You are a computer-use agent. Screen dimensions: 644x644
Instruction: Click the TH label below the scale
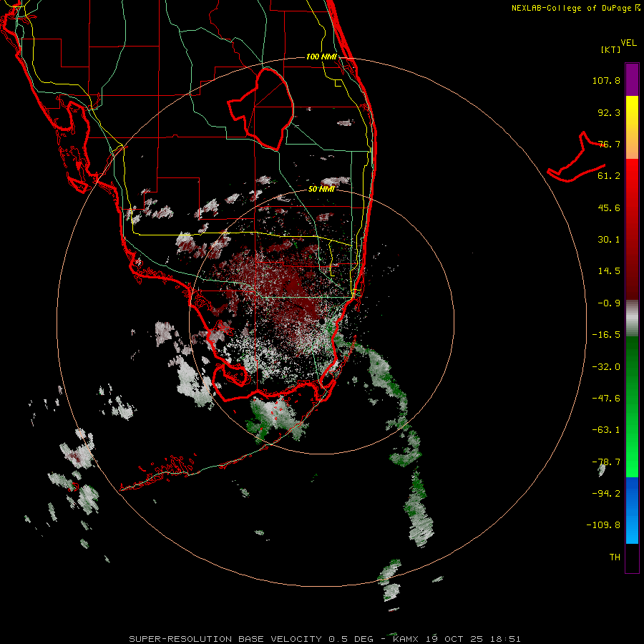(615, 557)
